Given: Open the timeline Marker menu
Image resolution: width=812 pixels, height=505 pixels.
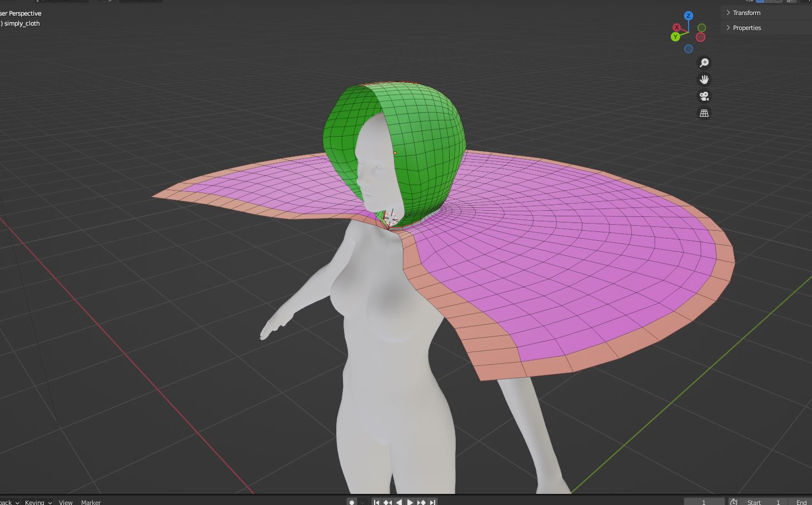Looking at the screenshot, I should pyautogui.click(x=91, y=502).
